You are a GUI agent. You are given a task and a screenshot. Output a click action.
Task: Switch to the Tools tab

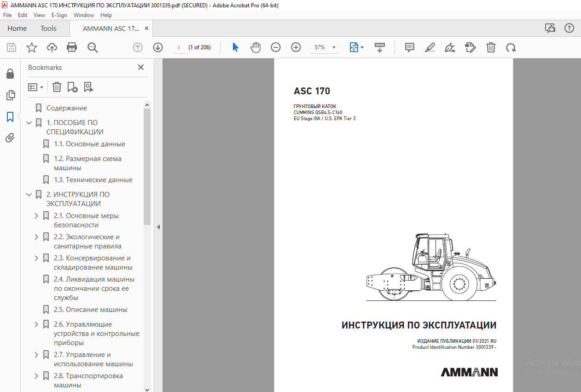[48, 29]
